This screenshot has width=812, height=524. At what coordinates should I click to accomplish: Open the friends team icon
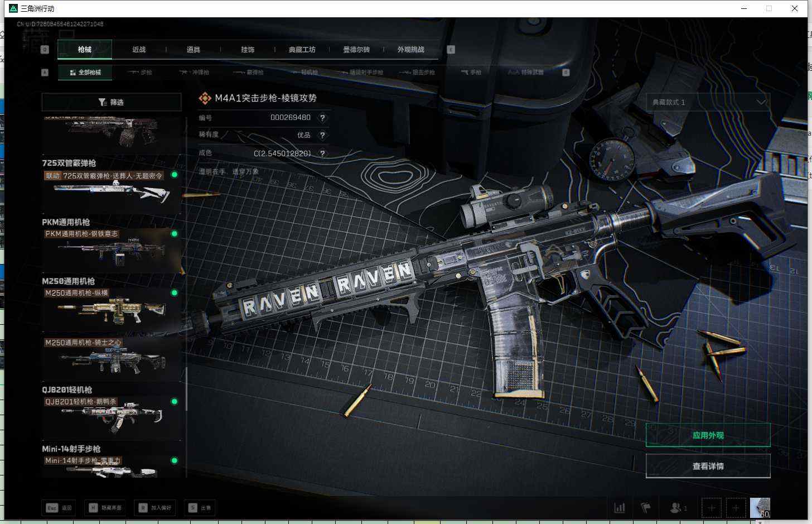(678, 508)
